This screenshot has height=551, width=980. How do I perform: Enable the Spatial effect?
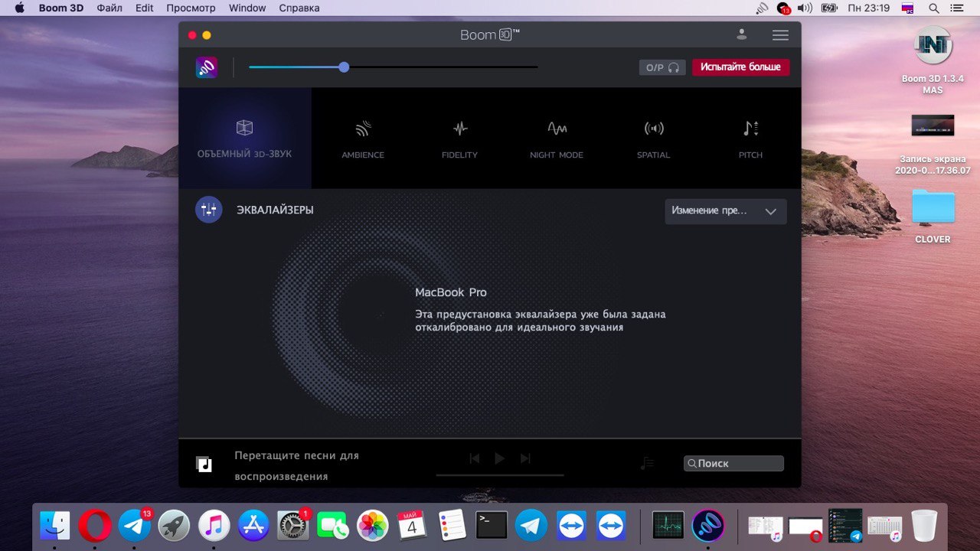(x=653, y=139)
